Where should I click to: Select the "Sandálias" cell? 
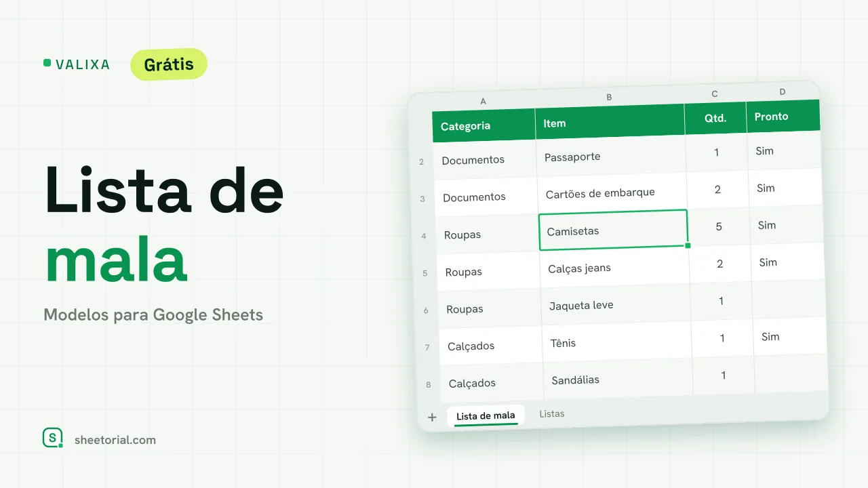618,378
